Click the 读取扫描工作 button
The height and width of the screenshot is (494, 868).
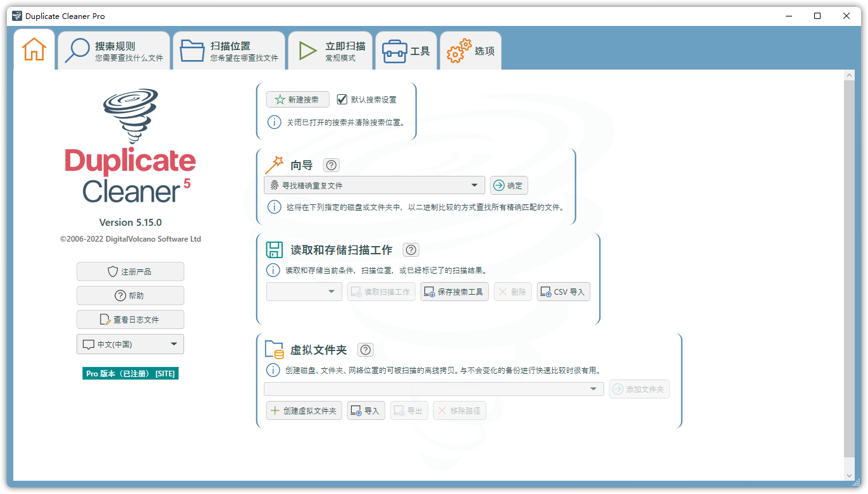click(381, 292)
